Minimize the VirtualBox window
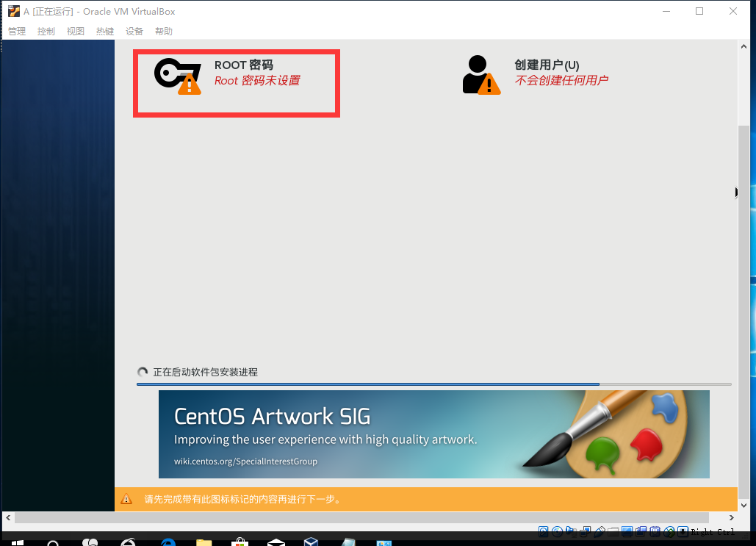This screenshot has height=546, width=756. 666,11
